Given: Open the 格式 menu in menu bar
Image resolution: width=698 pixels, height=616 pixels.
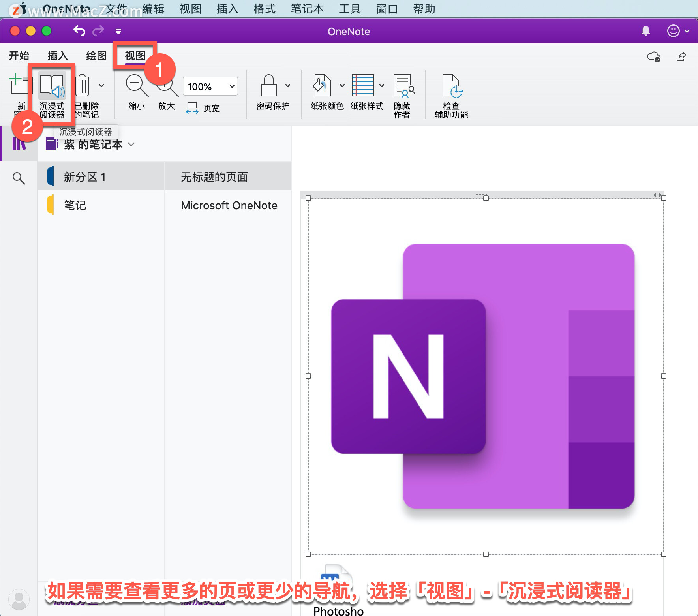Looking at the screenshot, I should (x=265, y=9).
